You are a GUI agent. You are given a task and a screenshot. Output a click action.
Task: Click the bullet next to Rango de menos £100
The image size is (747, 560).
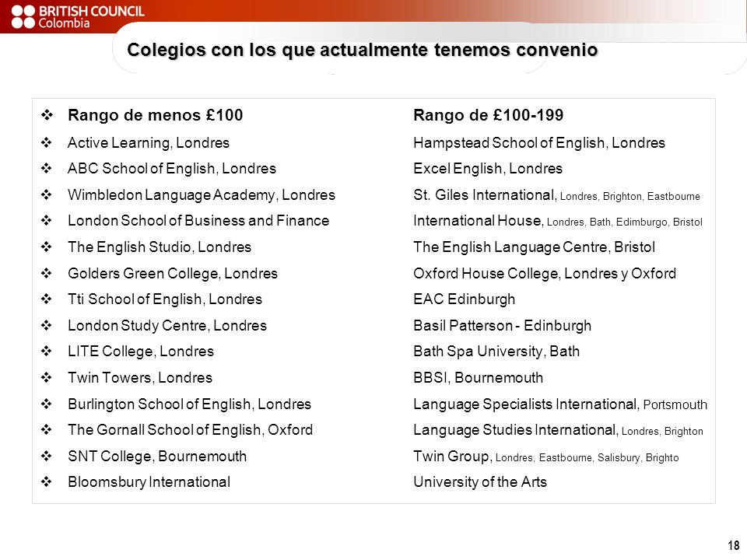[47, 115]
